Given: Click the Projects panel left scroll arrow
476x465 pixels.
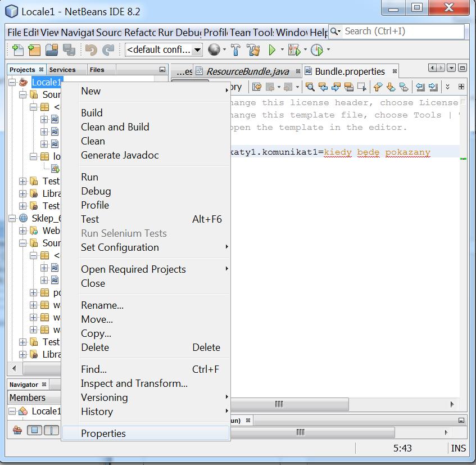Looking at the screenshot, I should 14,368.
